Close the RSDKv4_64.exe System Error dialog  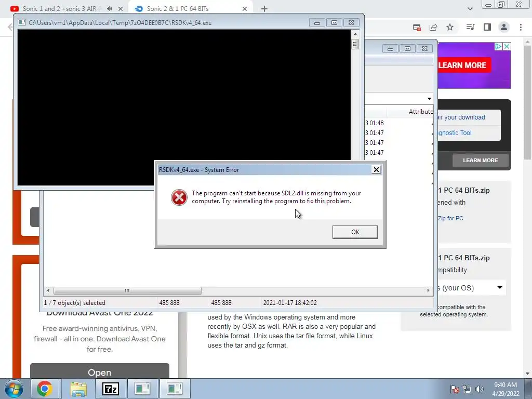376,170
